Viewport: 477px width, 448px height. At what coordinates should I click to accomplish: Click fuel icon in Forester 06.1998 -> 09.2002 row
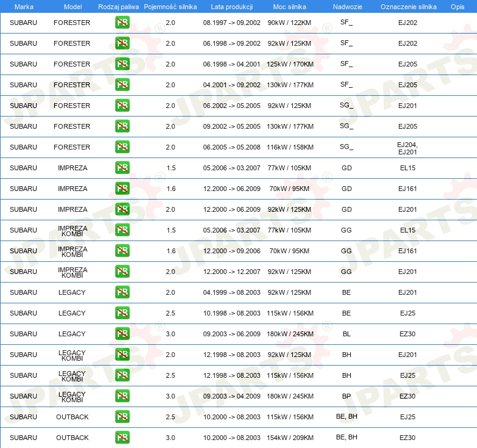point(122,43)
